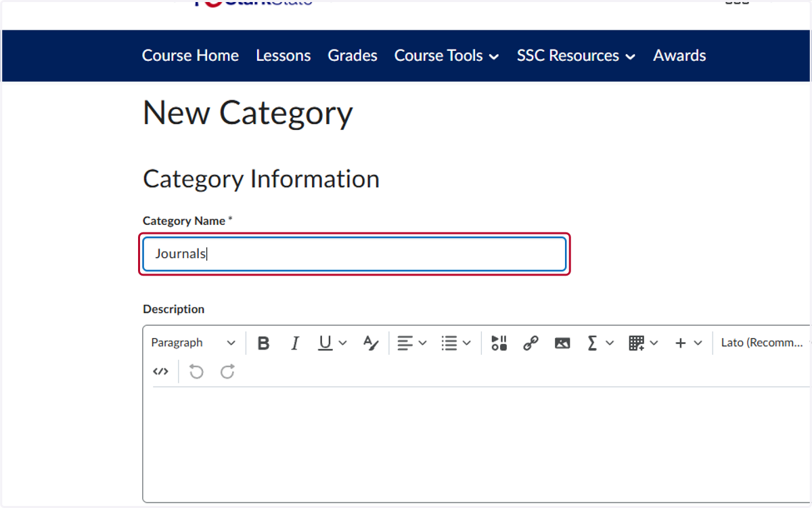812x508 pixels.
Task: Open the Paragraph format dropdown
Action: point(194,343)
